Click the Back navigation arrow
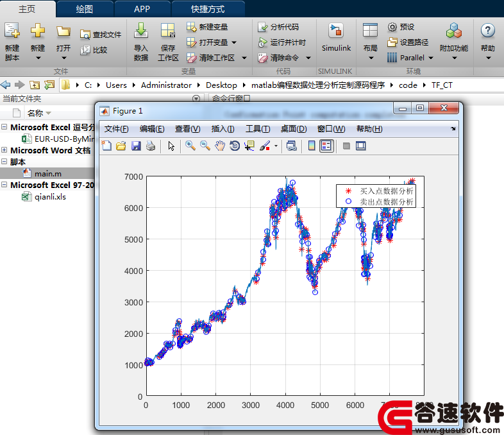 pyautogui.click(x=6, y=85)
